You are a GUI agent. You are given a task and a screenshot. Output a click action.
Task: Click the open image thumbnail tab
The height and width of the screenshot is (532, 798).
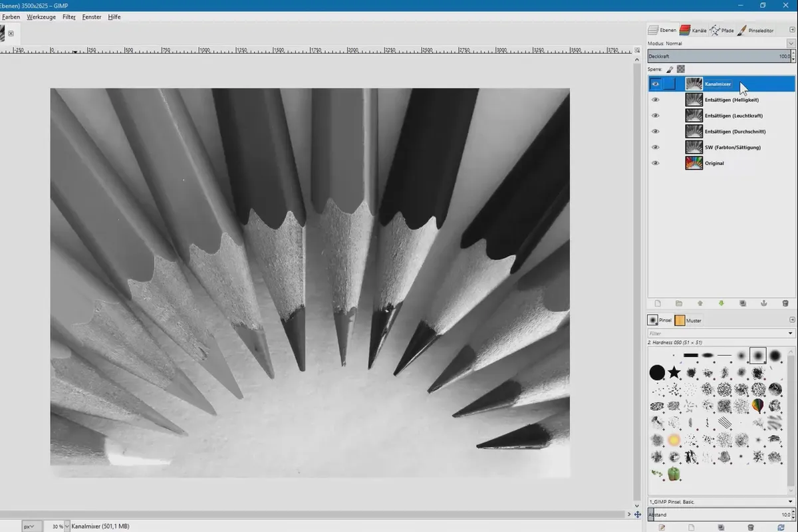[x=2, y=33]
